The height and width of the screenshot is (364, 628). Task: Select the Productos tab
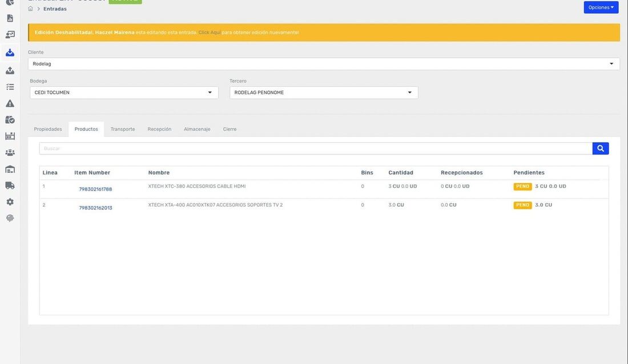[x=86, y=130]
